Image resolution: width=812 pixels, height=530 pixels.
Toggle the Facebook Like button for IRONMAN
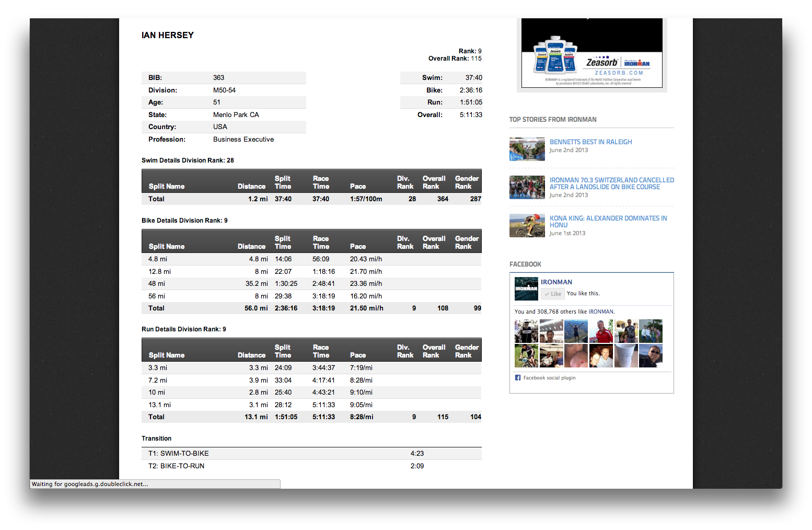pos(552,294)
